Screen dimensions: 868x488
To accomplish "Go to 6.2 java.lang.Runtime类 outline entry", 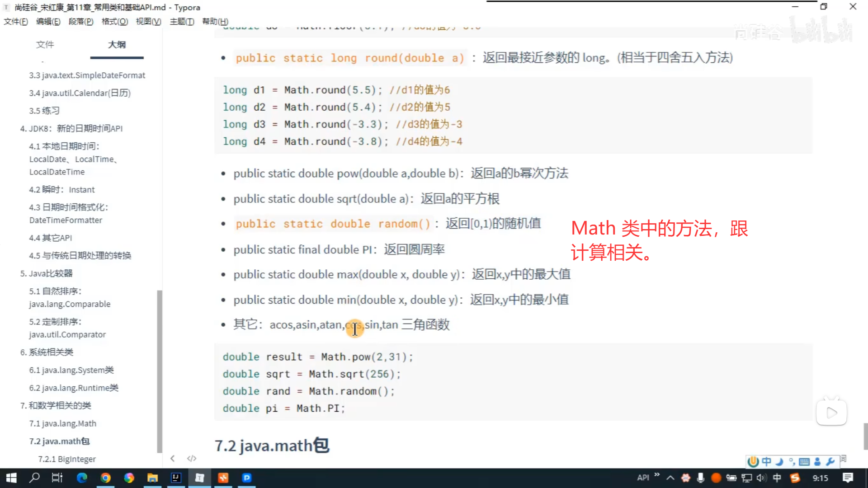I will click(x=74, y=388).
